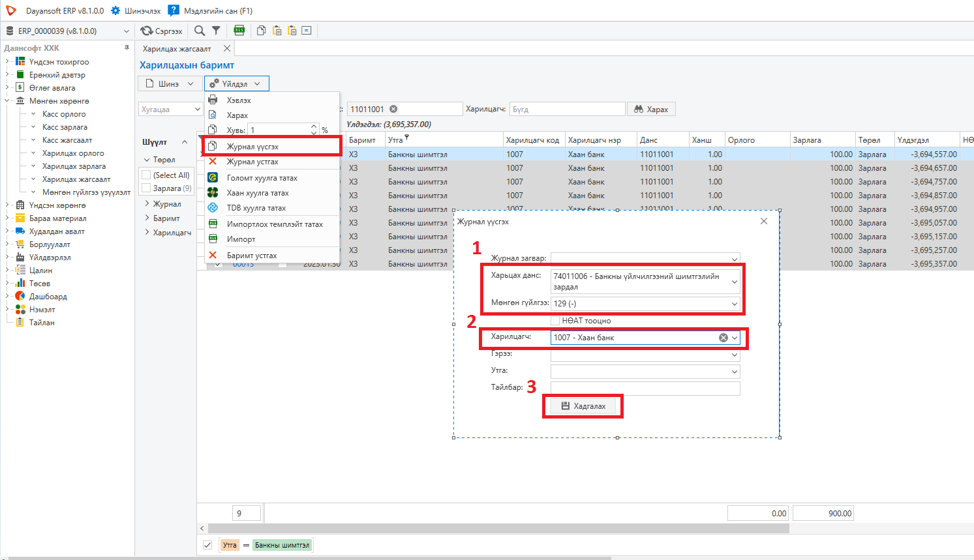Close the Журнал үүсгэх dialog
Screen dimensions: 974x560
[764, 222]
